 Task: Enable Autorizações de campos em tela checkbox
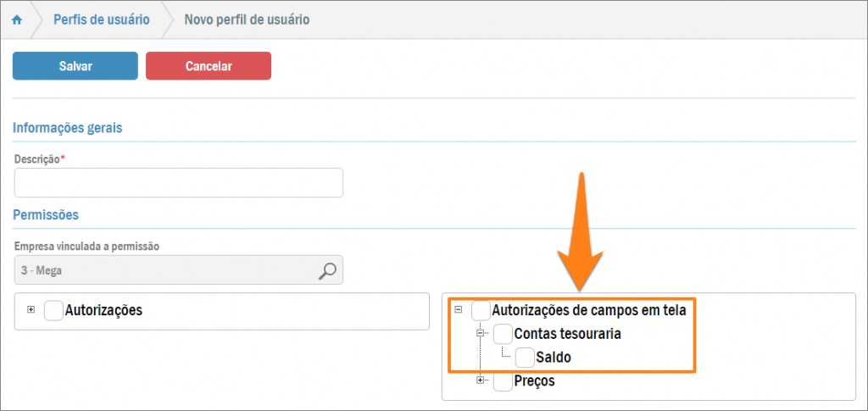481,310
